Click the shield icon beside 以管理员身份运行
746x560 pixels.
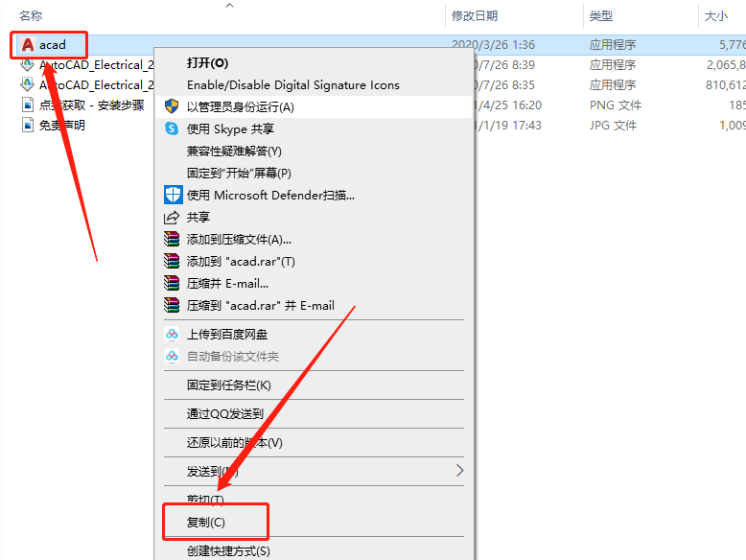tap(172, 106)
